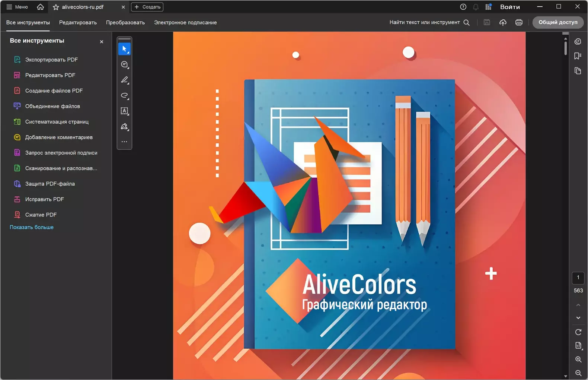Viewport: 588px width, 380px height.
Task: Open the help question mark icon
Action: pos(463,7)
